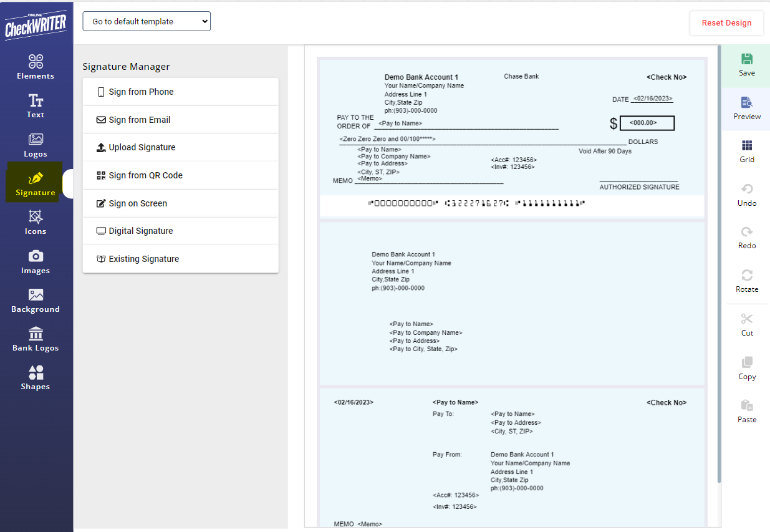770x532 pixels.
Task: Select the DOLLARS label on check
Action: 643,142
